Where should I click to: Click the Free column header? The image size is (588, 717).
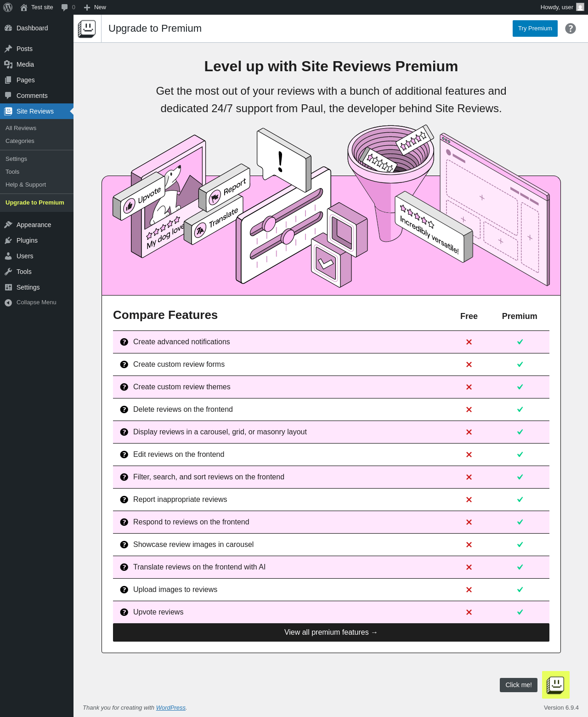[x=469, y=316]
